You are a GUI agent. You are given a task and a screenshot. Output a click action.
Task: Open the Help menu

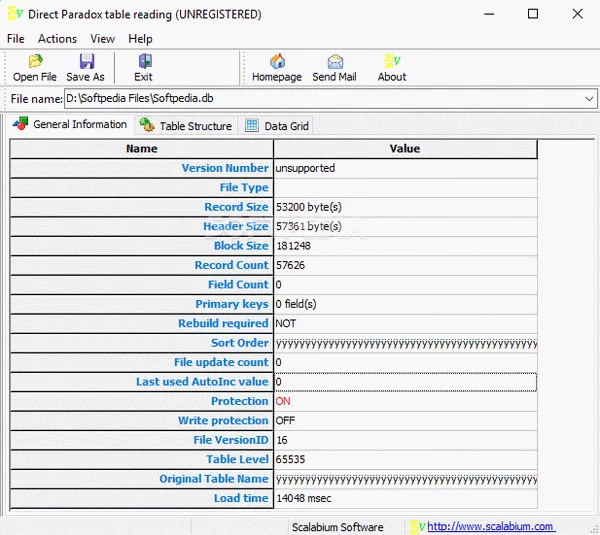tap(140, 39)
